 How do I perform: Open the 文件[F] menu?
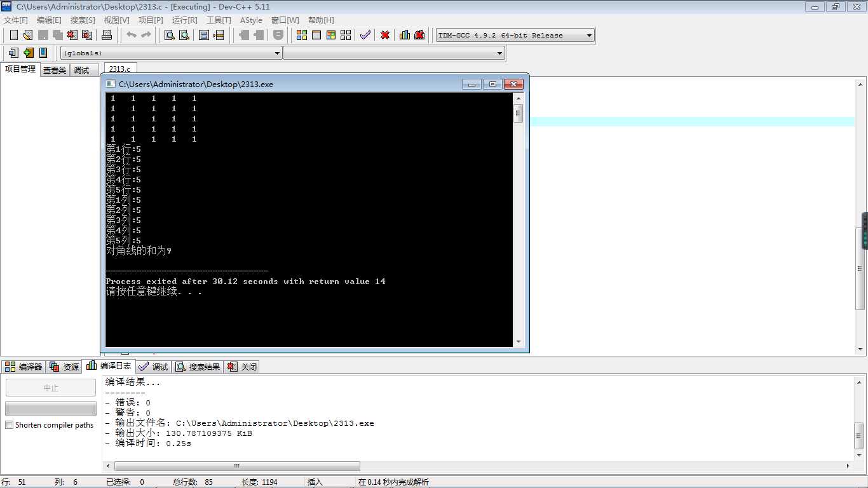(16, 20)
